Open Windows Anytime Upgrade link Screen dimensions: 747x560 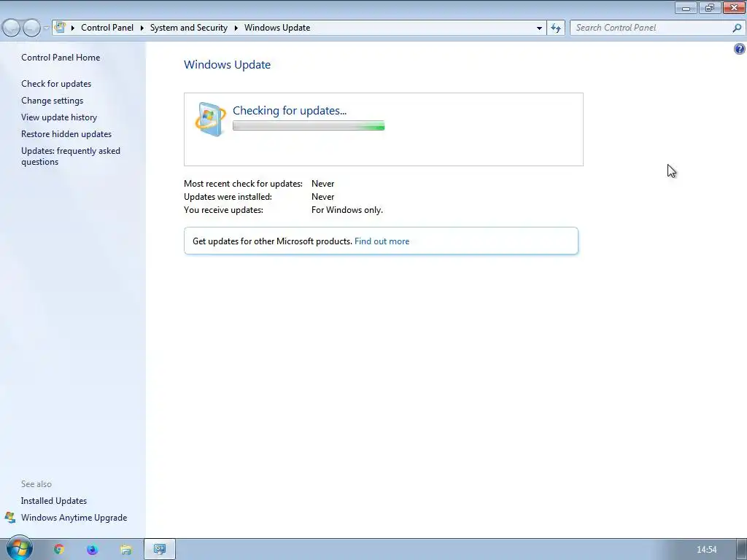tap(74, 518)
